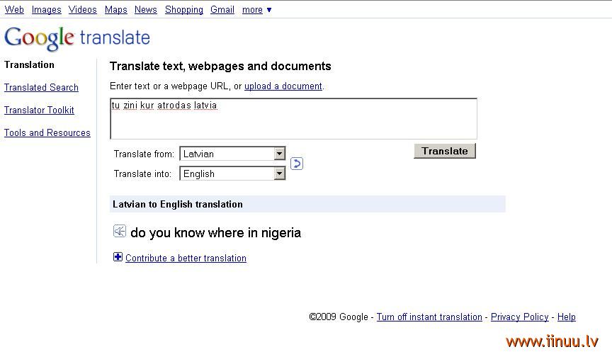The width and height of the screenshot is (612, 364).
Task: Click inside the source text box
Action: tap(293, 118)
